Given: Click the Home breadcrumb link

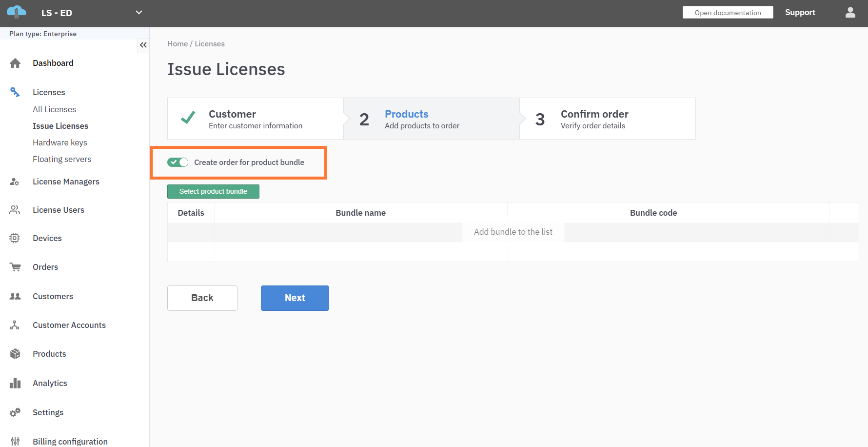Looking at the screenshot, I should pyautogui.click(x=177, y=44).
